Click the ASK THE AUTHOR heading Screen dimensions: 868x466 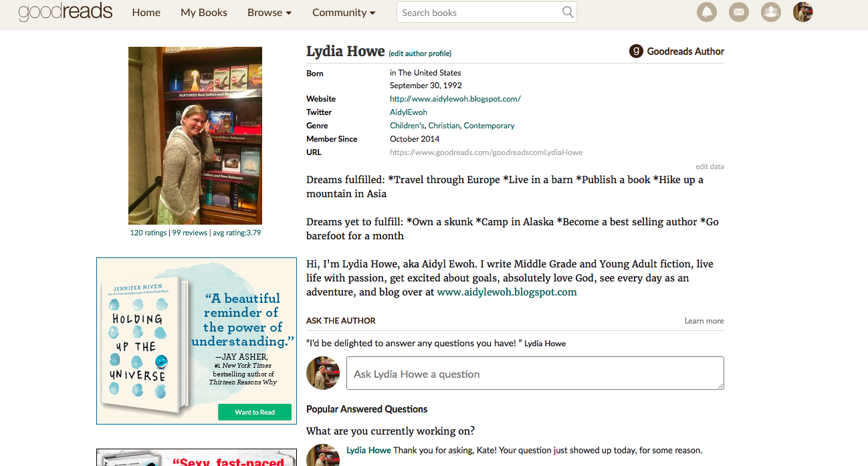(x=341, y=321)
